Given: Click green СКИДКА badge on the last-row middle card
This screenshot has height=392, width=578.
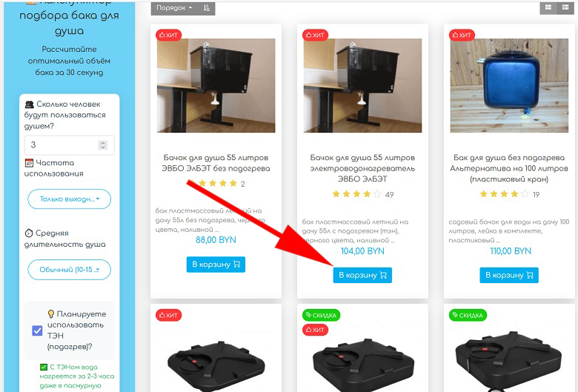Looking at the screenshot, I should [321, 315].
